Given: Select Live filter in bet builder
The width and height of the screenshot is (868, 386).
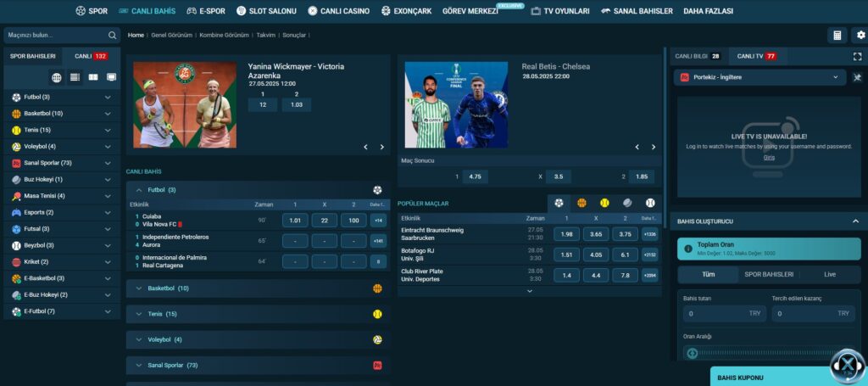Looking at the screenshot, I should [x=830, y=274].
